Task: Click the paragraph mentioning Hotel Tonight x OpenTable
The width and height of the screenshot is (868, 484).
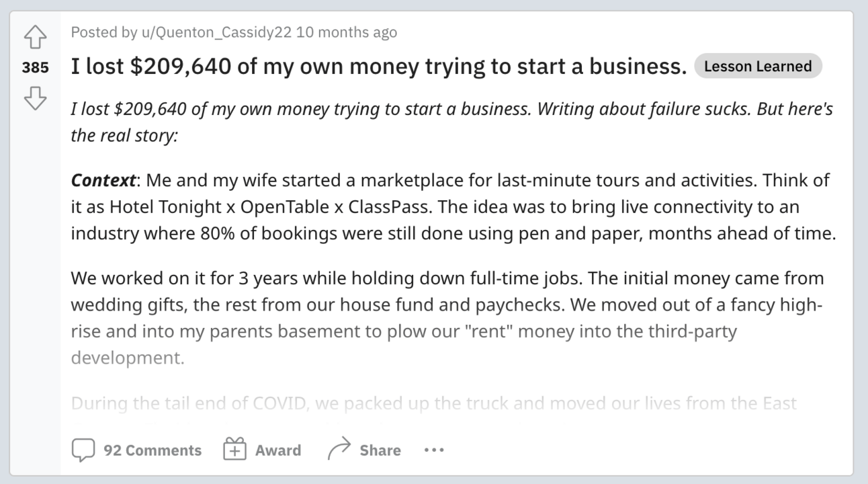Action: [x=451, y=207]
